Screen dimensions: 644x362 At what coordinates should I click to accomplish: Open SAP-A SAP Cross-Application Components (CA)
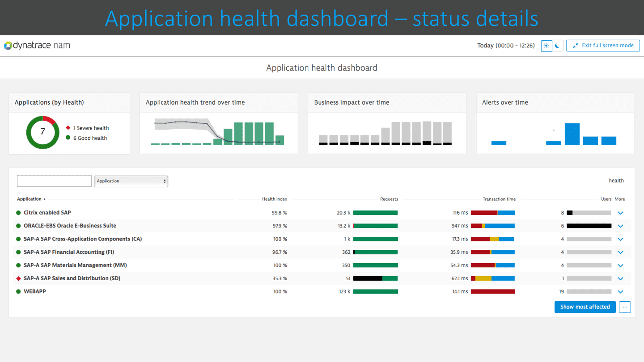click(83, 239)
